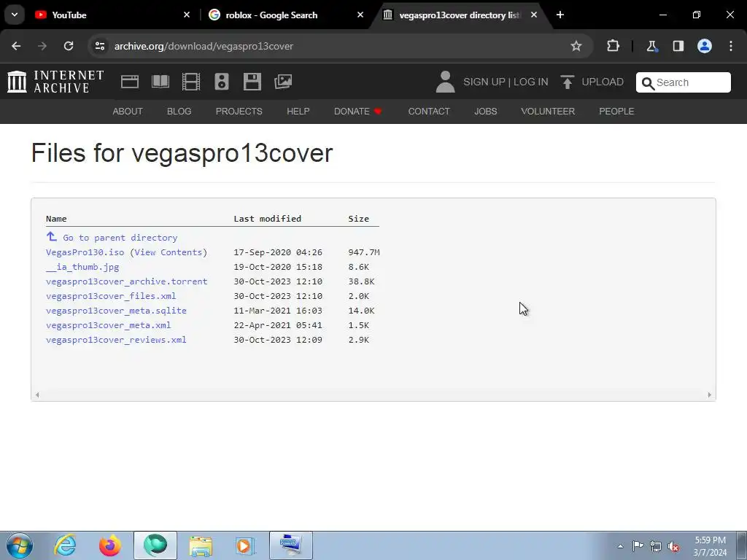Click Go to parent directory link
Image resolution: width=747 pixels, height=560 pixels.
(x=120, y=238)
